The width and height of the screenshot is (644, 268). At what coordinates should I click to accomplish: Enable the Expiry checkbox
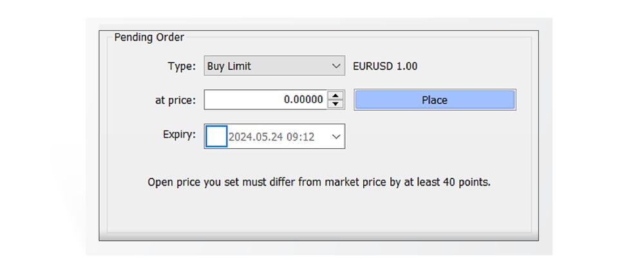tap(216, 137)
